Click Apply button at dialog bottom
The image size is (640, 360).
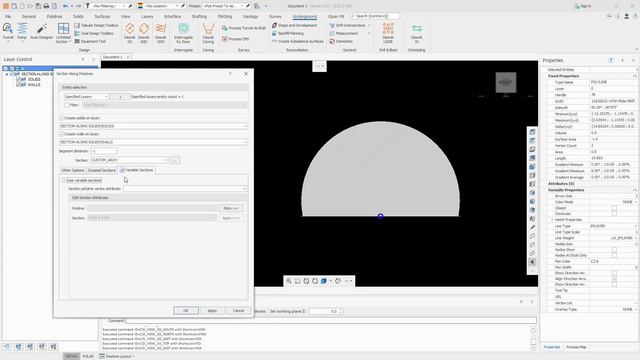(212, 311)
